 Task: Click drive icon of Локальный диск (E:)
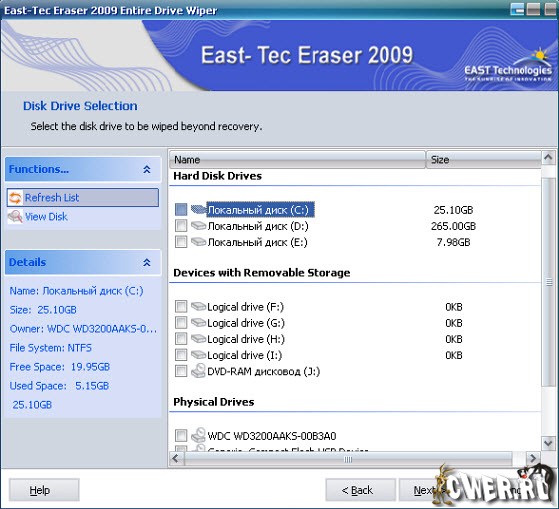coord(199,242)
